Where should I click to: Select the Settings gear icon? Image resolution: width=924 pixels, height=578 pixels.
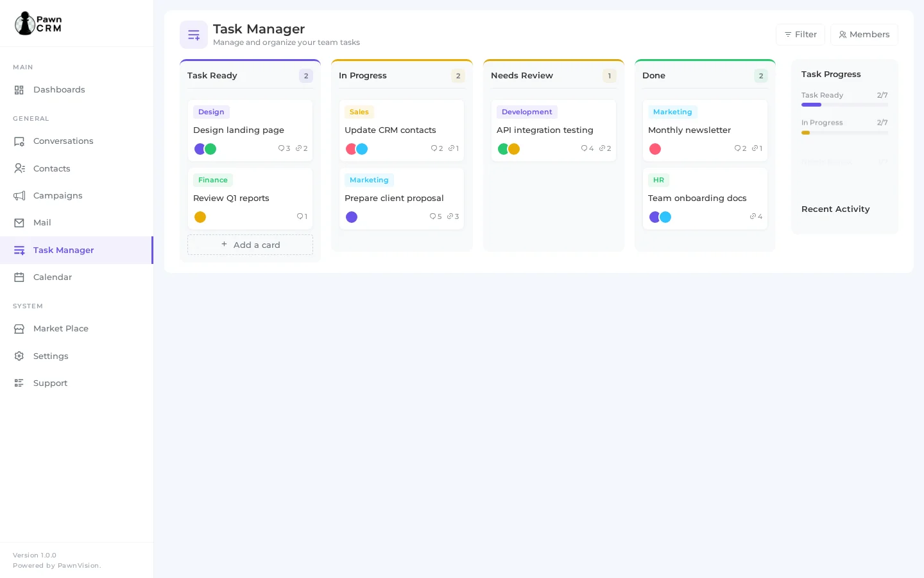pyautogui.click(x=19, y=356)
